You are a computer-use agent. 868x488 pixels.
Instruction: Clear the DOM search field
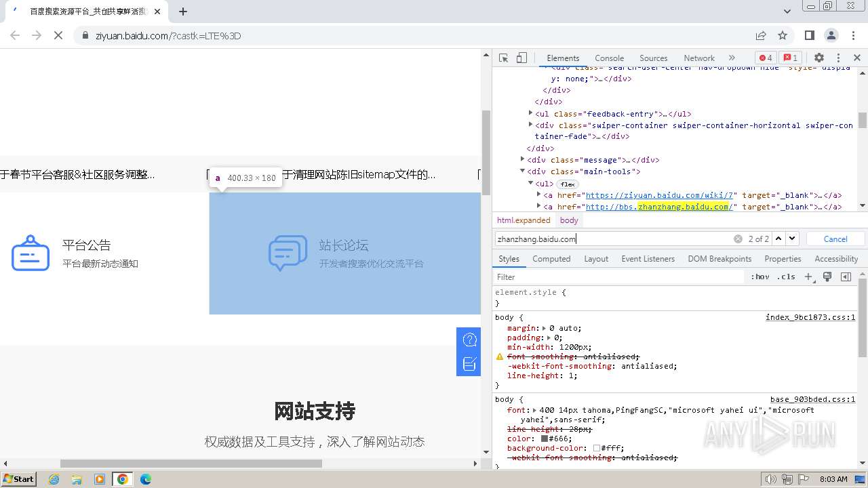click(738, 239)
